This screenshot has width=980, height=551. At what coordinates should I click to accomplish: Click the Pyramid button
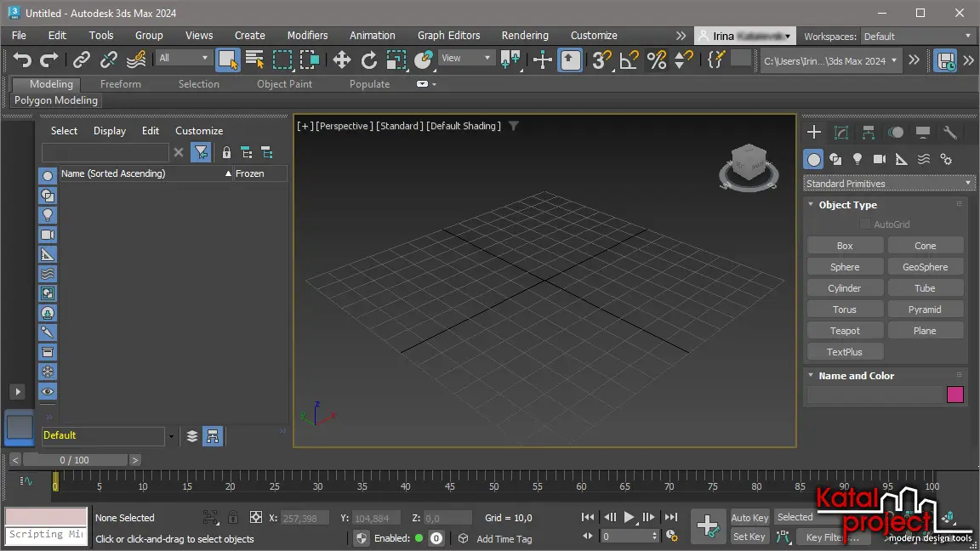pyautogui.click(x=925, y=310)
